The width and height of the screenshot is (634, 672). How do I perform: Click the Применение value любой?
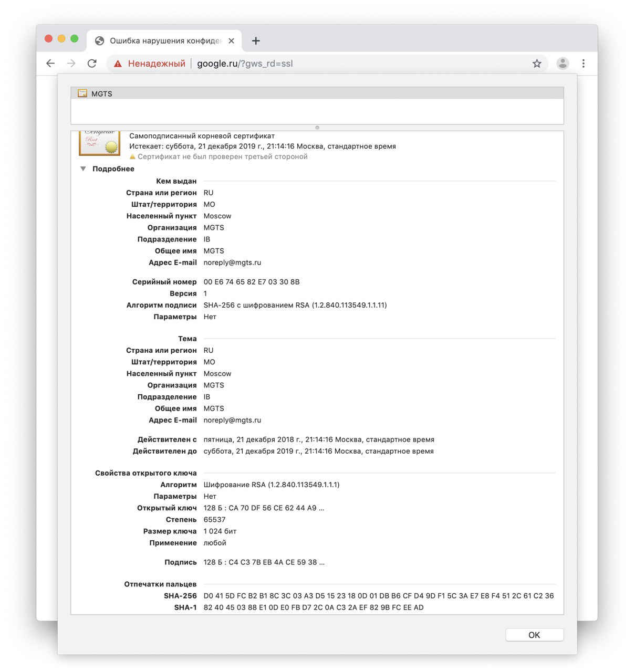click(x=215, y=543)
